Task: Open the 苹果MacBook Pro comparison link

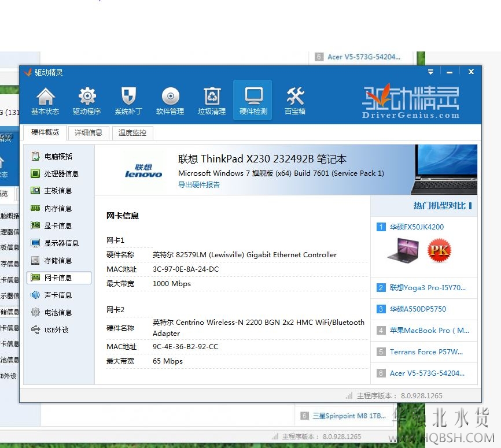Action: tap(429, 331)
